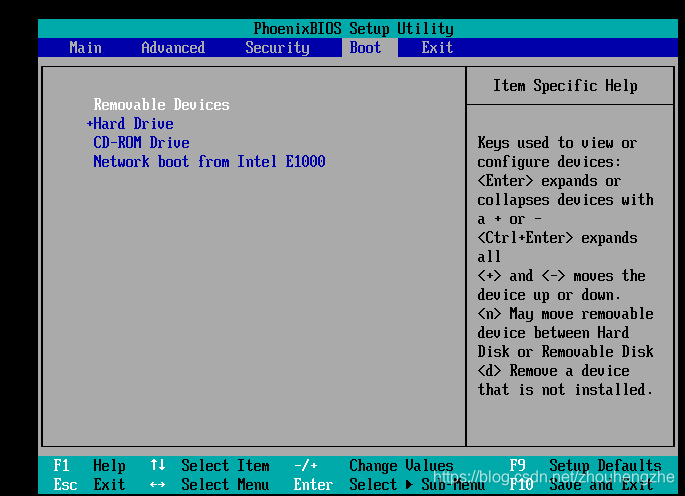Select Network boot from Intel E1000
The height and width of the screenshot is (496, 685).
209,162
